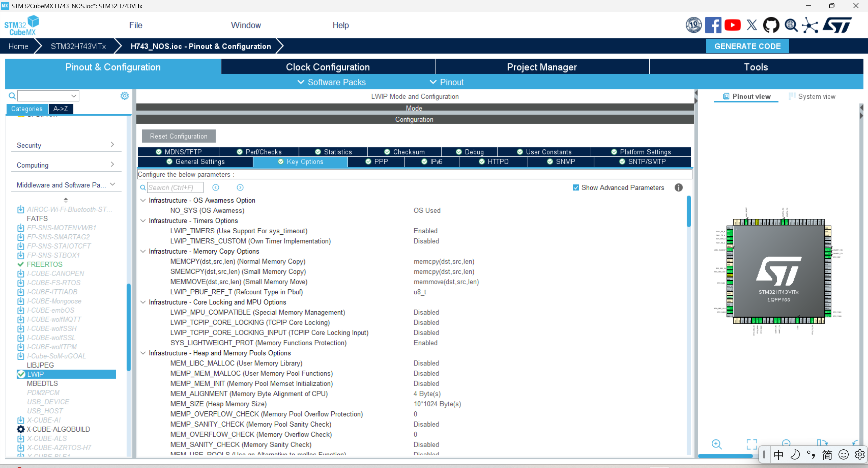
Task: Open the category search dropdown
Action: (x=74, y=96)
